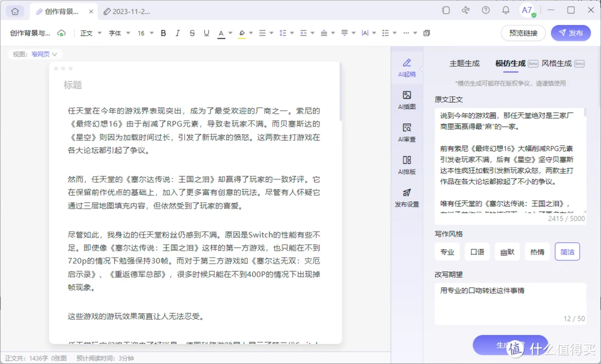
Task: Choose the 热情 writing style
Action: point(537,252)
